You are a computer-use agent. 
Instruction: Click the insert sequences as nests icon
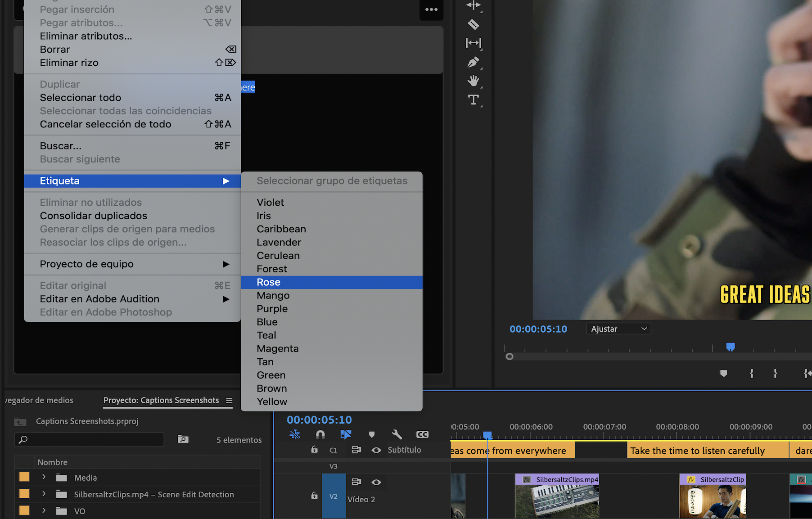click(295, 434)
